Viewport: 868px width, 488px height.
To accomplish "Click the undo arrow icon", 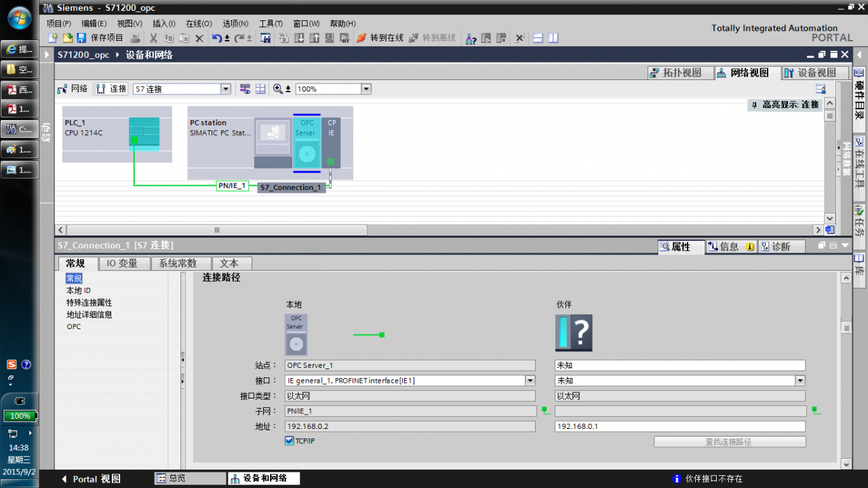I will click(x=216, y=38).
